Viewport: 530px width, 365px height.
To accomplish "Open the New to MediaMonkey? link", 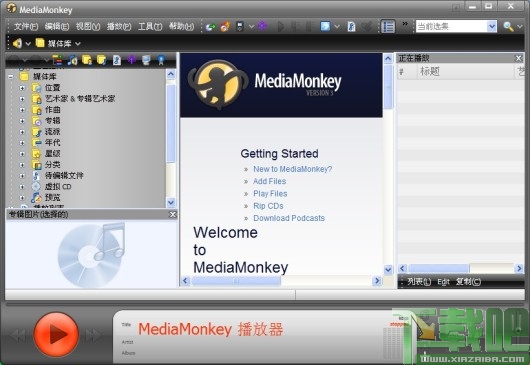I will pyautogui.click(x=293, y=169).
